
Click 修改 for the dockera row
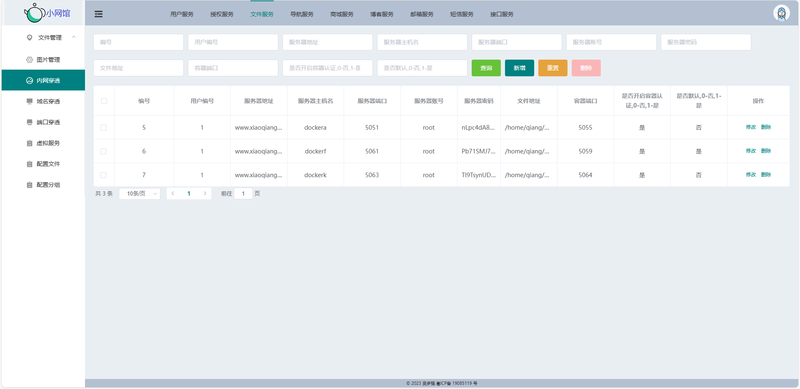coord(751,128)
